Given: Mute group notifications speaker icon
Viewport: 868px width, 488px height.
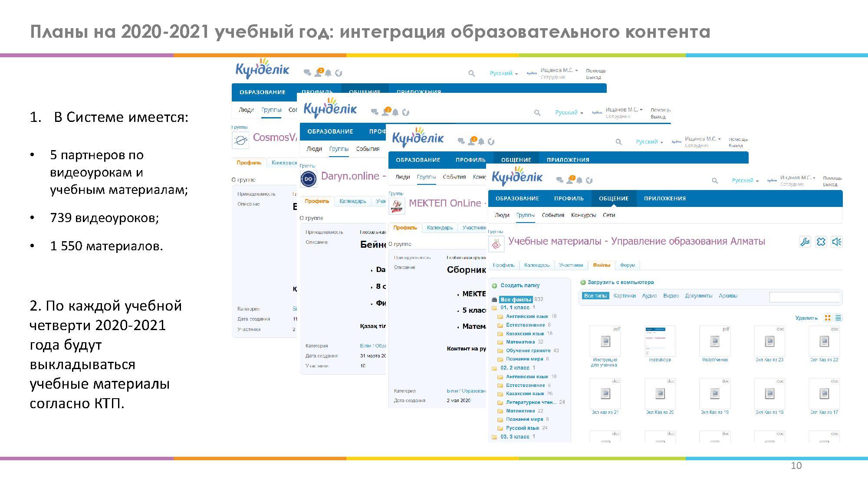Looking at the screenshot, I should pos(837,242).
